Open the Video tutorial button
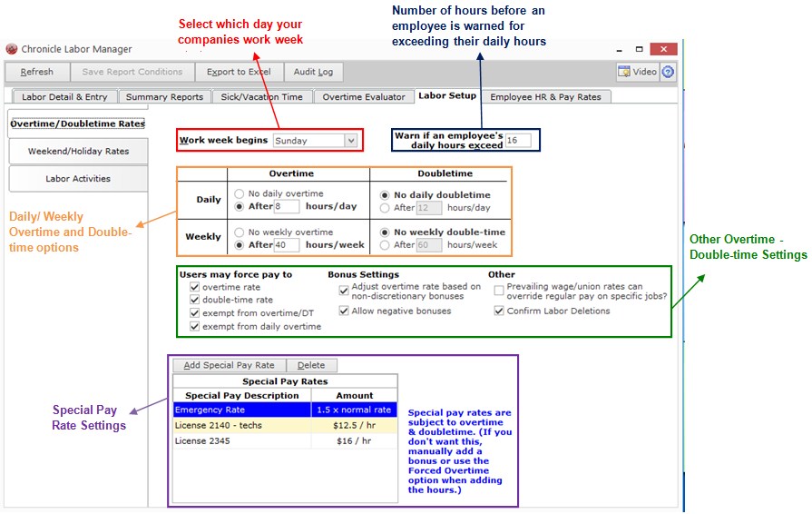Screen dimensions: 812x514 (638, 72)
